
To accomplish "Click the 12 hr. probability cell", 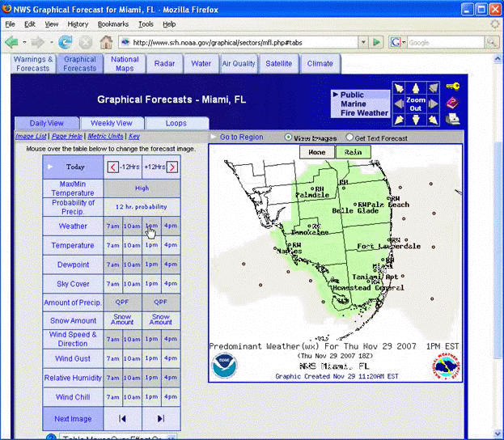I will pyautogui.click(x=142, y=207).
